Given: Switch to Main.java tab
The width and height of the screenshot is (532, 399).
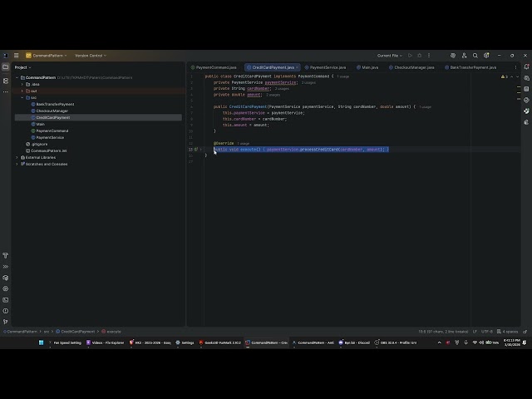Looking at the screenshot, I should tap(367, 67).
